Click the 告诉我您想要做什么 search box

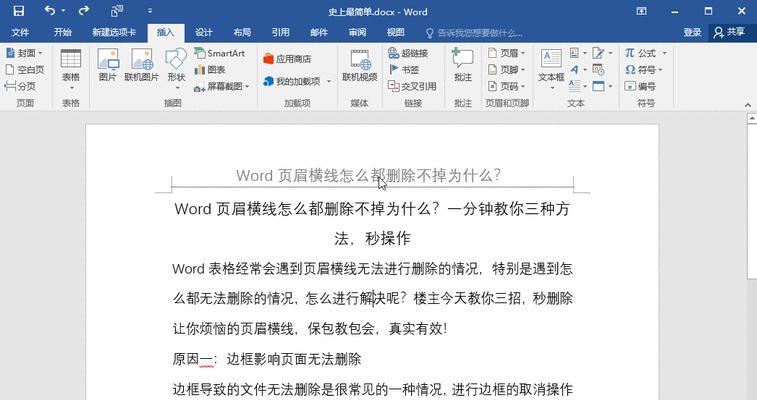coord(474,33)
